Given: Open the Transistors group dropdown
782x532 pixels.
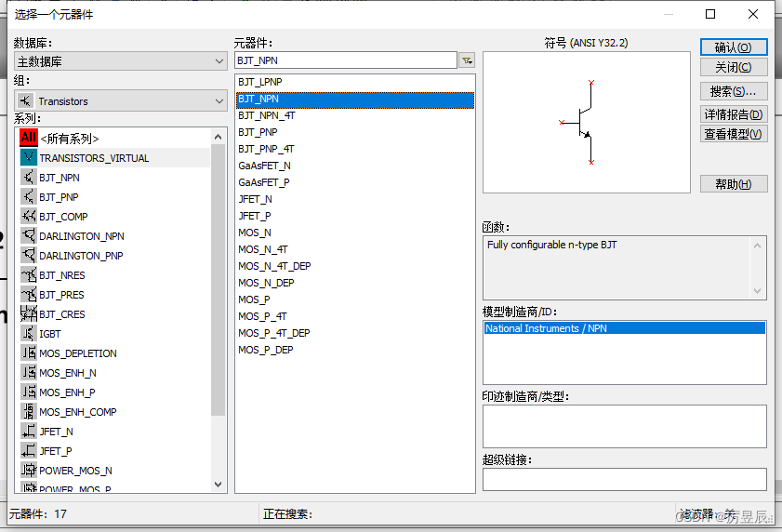Looking at the screenshot, I should (x=121, y=101).
